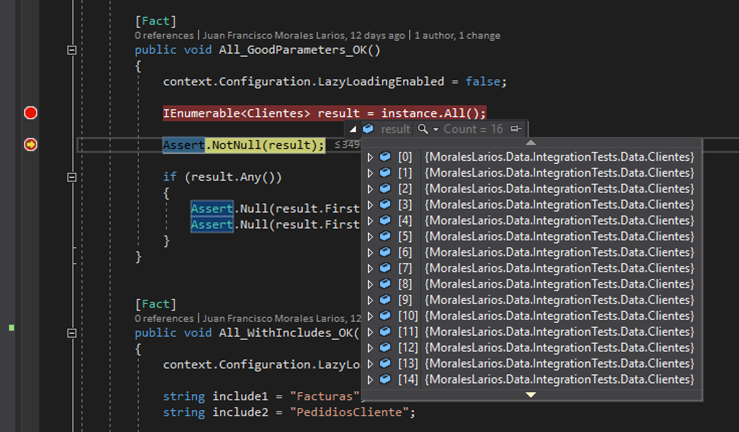Viewport: 739px width, 432px height.
Task: Open CodeLens '0 references' above All_GoodParameters_OK
Action: click(164, 35)
